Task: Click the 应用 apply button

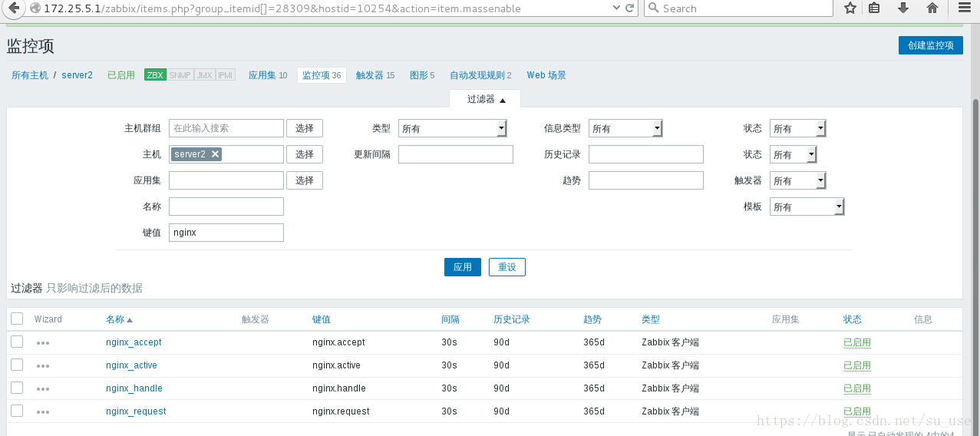Action: pyautogui.click(x=462, y=267)
